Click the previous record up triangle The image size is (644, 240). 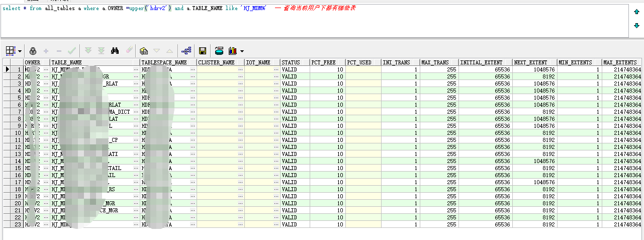click(169, 51)
